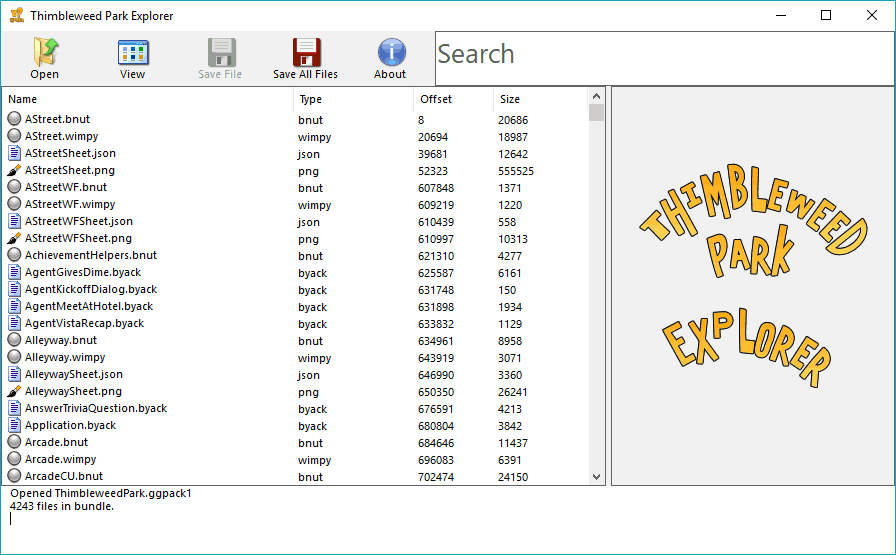The height and width of the screenshot is (555, 896).
Task: Click the Thimbleweed Park Explorer title bar icon
Action: (x=17, y=15)
